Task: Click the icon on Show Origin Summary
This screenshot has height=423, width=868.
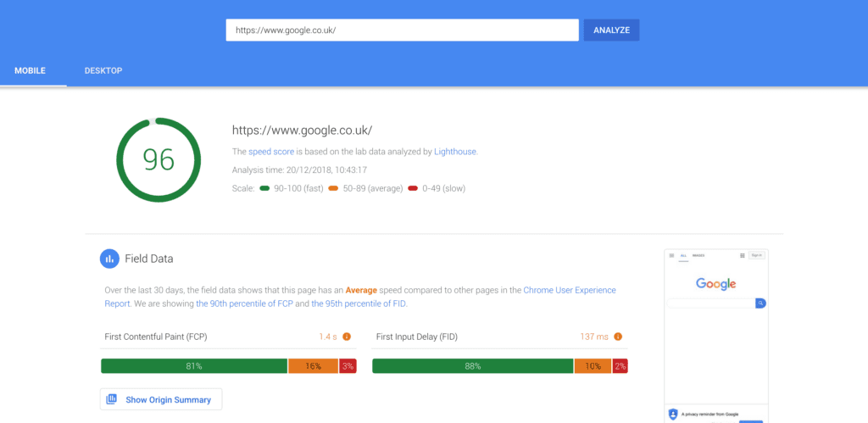Action: coord(113,399)
